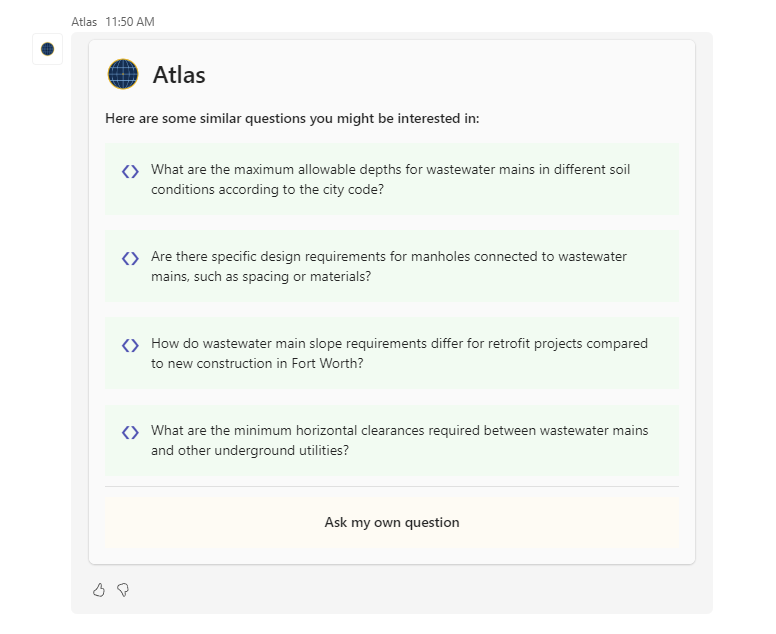Image resolution: width=776 pixels, height=634 pixels.
Task: Select the maximum allowable depths question
Action: pyautogui.click(x=391, y=179)
